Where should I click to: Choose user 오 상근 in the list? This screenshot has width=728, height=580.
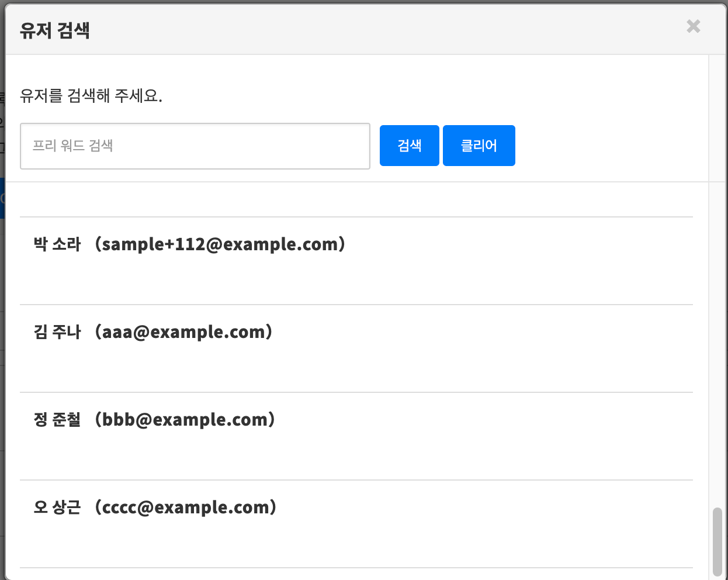[57, 508]
